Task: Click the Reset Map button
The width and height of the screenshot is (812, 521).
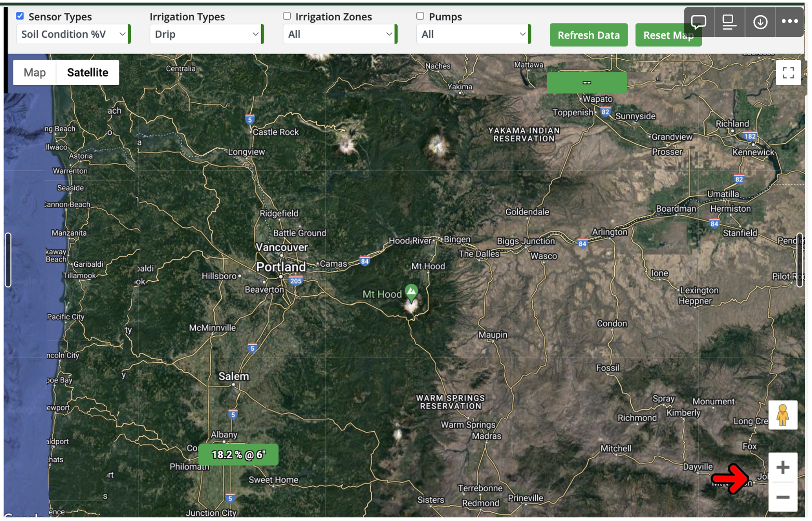Action: pyautogui.click(x=668, y=35)
